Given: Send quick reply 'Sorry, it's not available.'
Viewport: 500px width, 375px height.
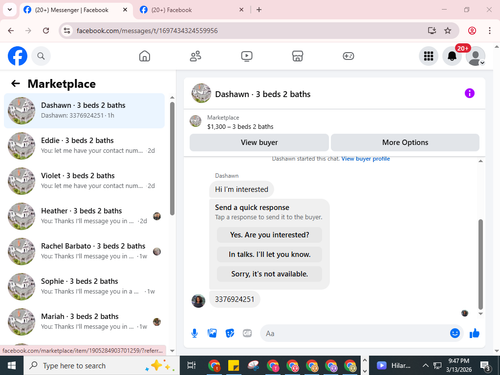Looking at the screenshot, I should pyautogui.click(x=269, y=274).
